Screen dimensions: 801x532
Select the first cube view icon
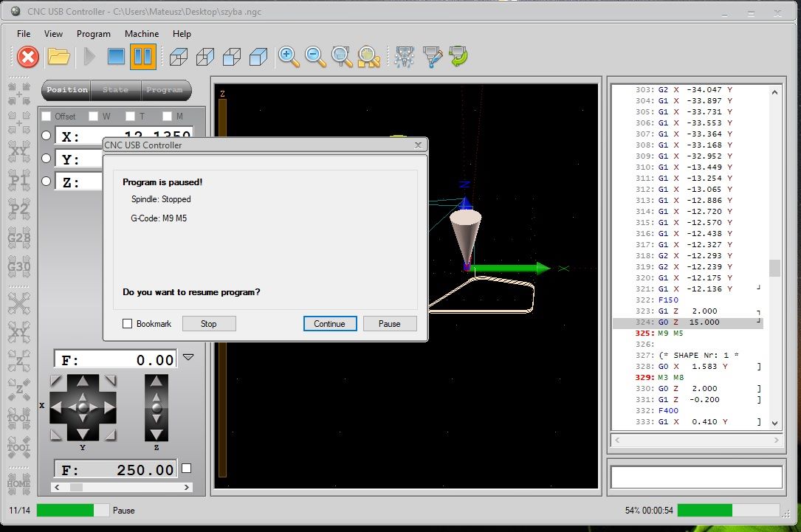(x=178, y=57)
